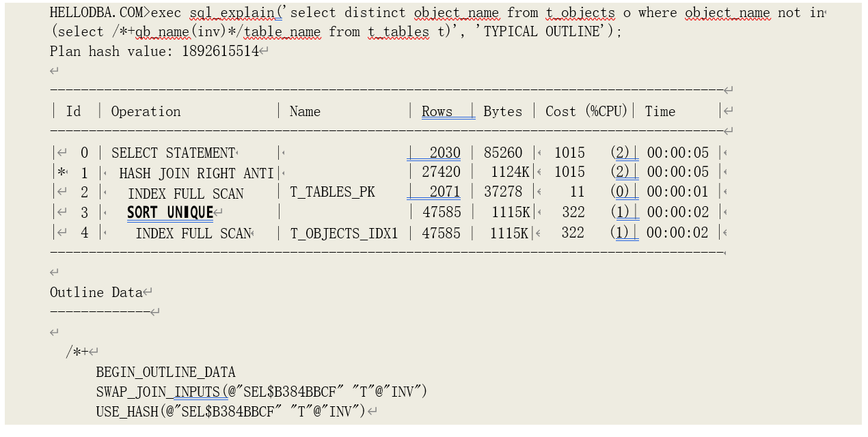Click the T_OBJECTS_IDX1 index name
The width and height of the screenshot is (868, 437).
coord(344,233)
